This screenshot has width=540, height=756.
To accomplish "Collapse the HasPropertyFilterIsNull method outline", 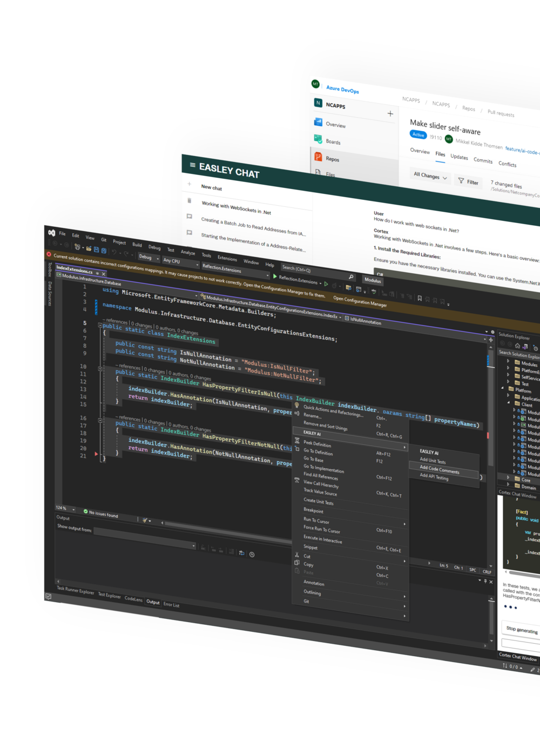I will 100,369.
